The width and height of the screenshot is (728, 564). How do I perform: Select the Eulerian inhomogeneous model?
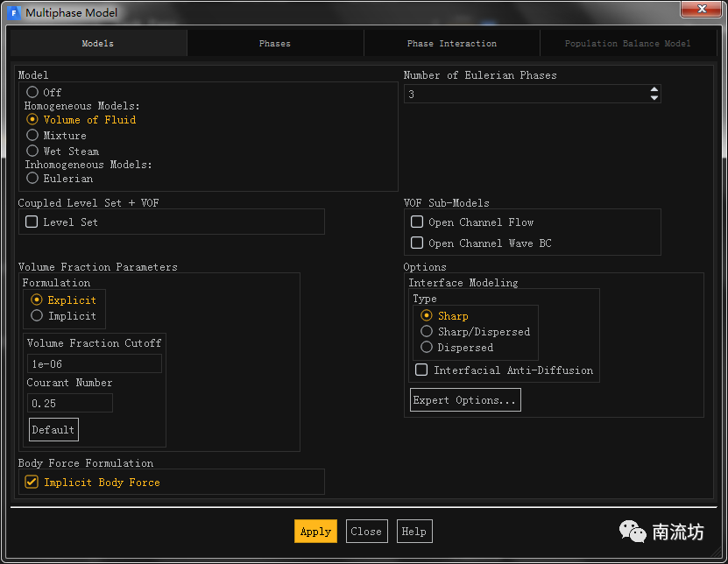pyautogui.click(x=32, y=179)
